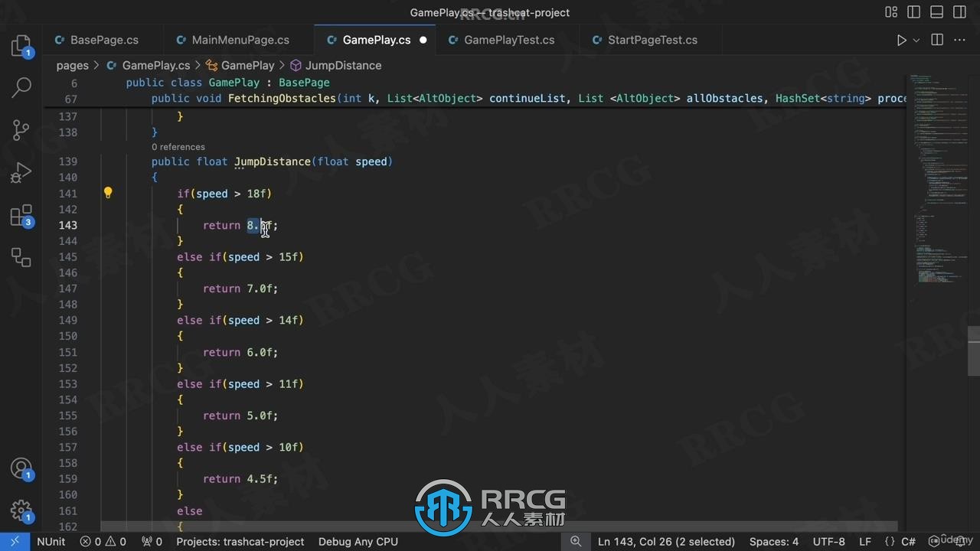Open forwarded ports indicator showing 0
980x551 pixels.
[x=152, y=542]
